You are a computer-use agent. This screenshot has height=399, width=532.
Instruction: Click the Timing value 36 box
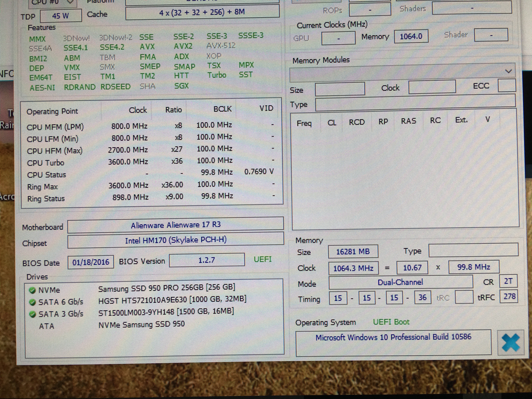[x=423, y=298]
